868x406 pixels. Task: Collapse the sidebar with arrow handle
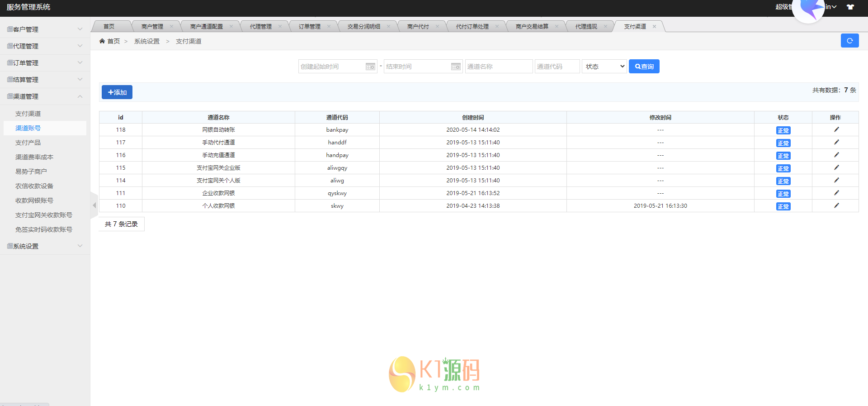click(94, 205)
